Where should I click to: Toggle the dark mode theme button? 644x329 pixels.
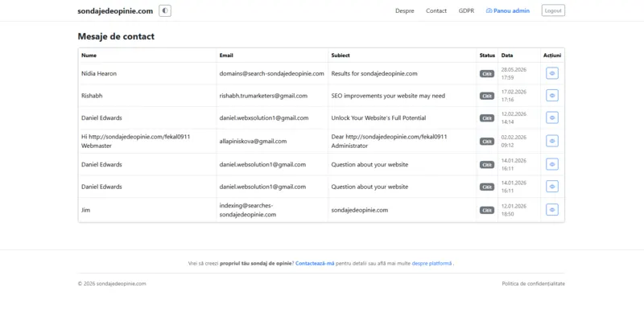click(x=165, y=11)
